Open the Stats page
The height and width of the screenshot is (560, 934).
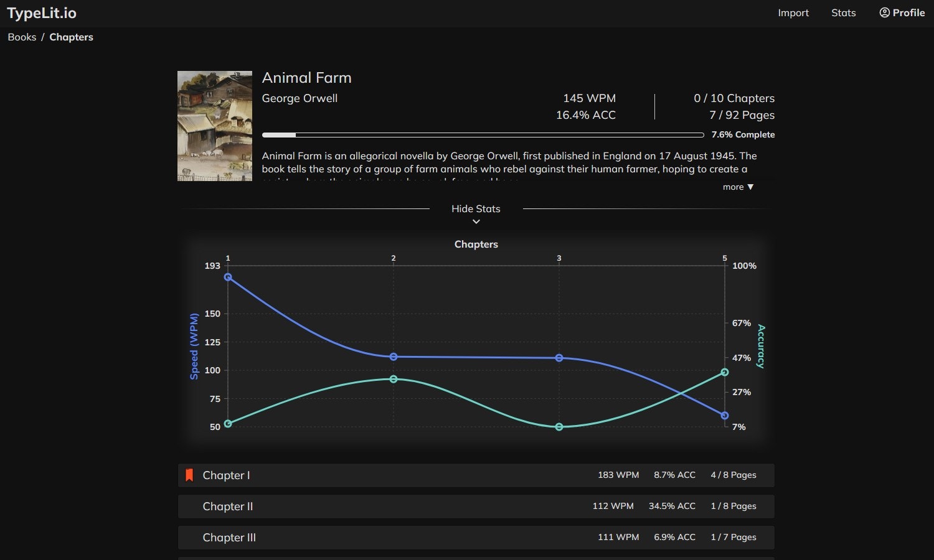pos(844,13)
